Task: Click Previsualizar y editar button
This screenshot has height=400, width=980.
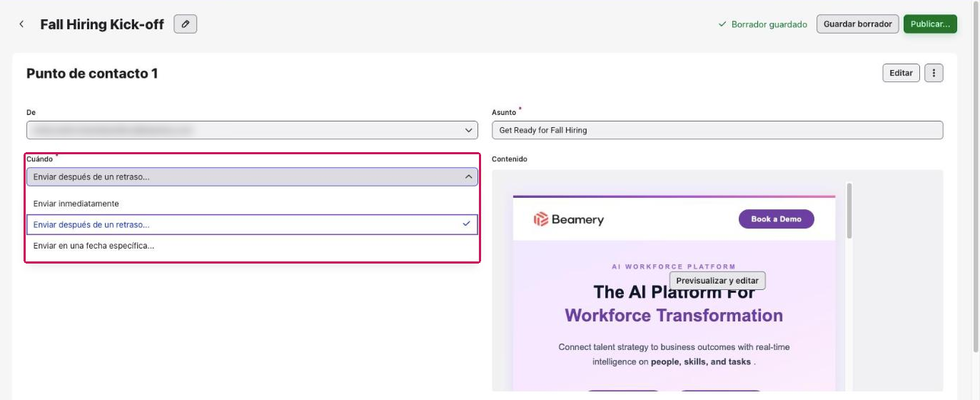Action: click(x=717, y=281)
